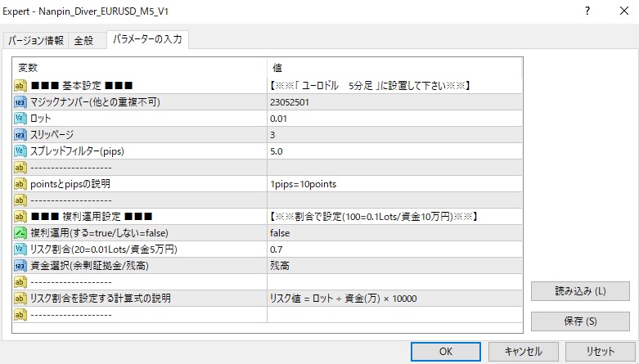Click the 資金選択(余剰証拠金/残高) label
The image size is (639, 364).
90,266
